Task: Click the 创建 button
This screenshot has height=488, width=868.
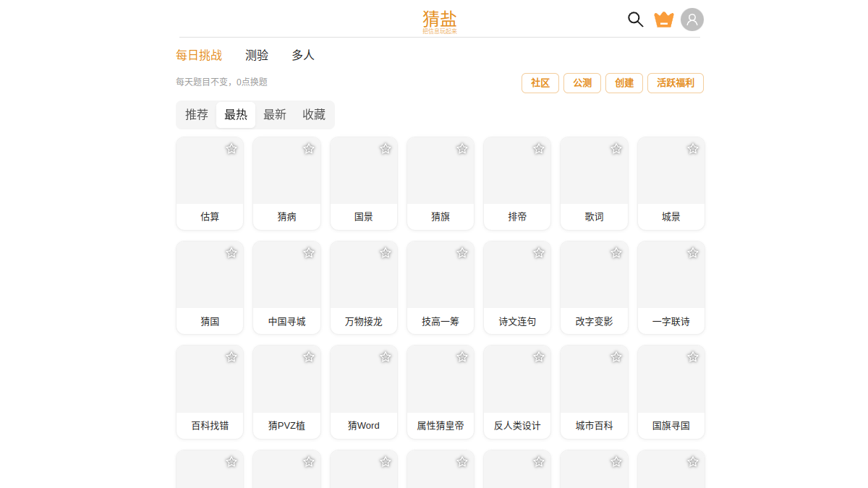Action: tap(624, 83)
